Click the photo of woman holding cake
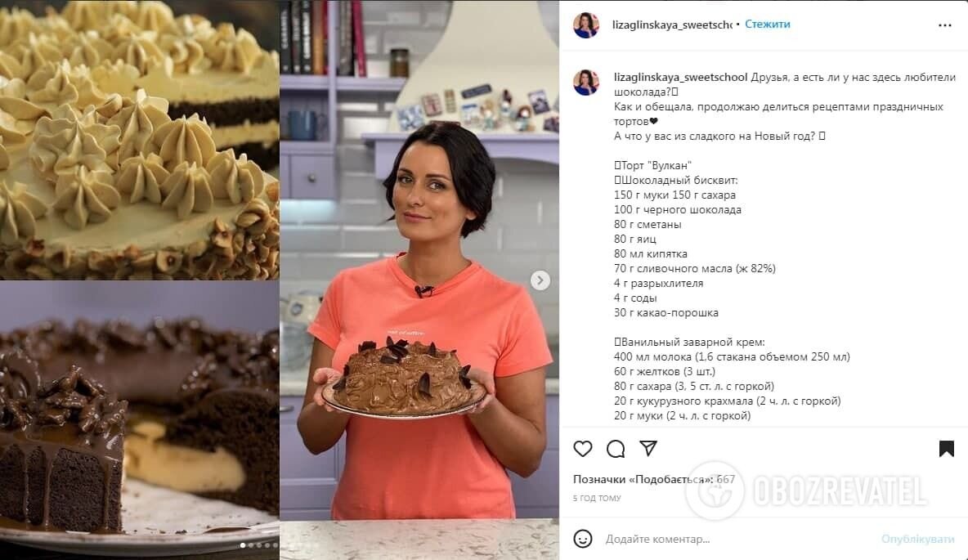 419,280
